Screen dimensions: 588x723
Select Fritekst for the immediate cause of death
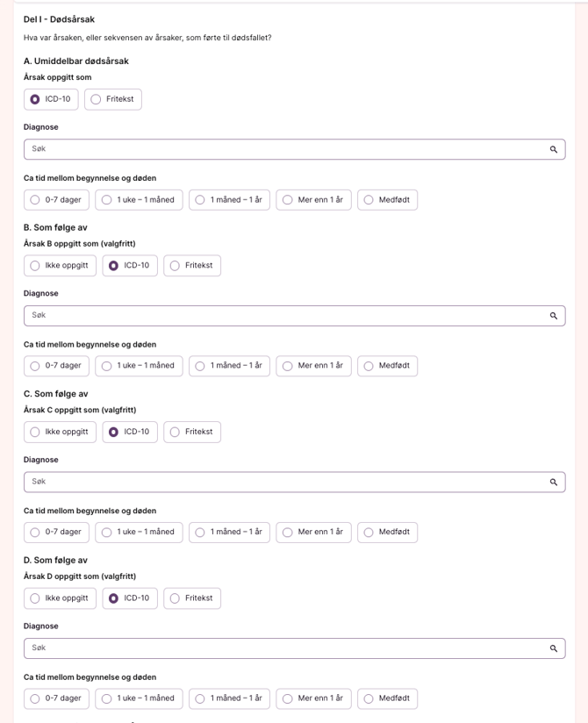(x=97, y=99)
